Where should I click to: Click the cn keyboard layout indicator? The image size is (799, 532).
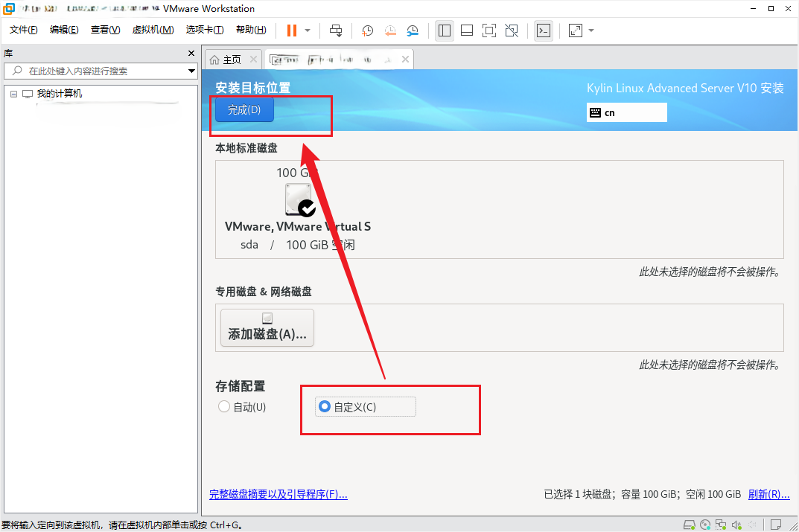pyautogui.click(x=627, y=112)
